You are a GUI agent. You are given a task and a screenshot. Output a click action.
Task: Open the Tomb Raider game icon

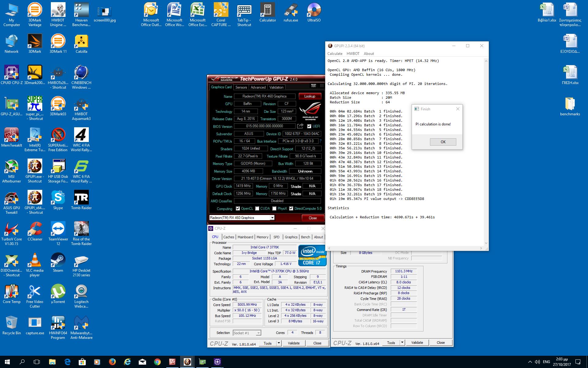81,200
